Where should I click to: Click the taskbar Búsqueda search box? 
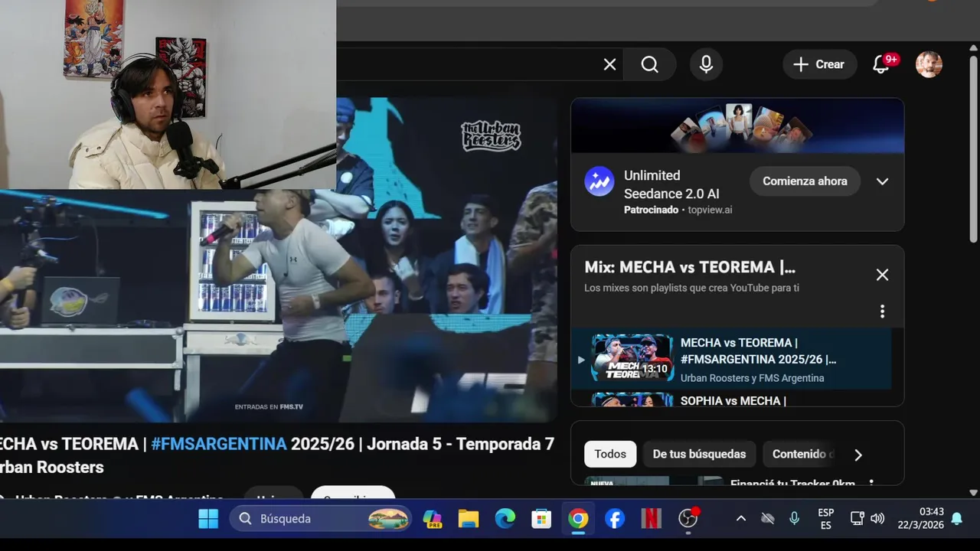[x=320, y=519]
